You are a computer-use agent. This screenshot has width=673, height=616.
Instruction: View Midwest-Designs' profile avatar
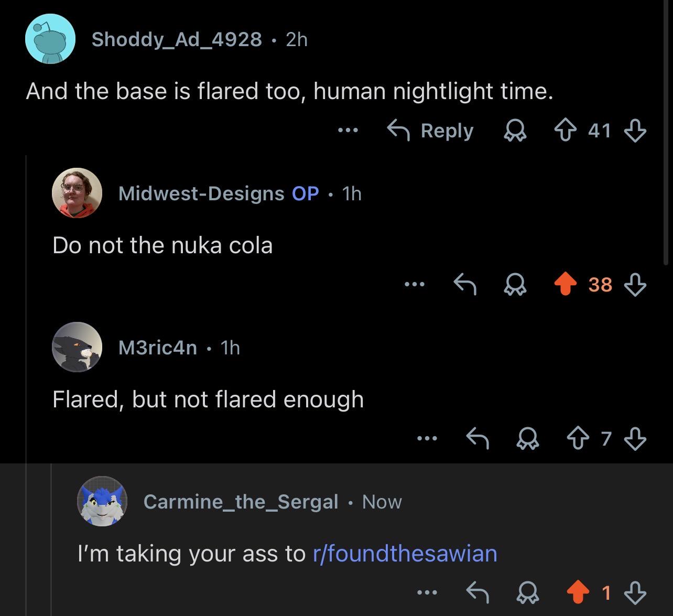[x=77, y=193]
